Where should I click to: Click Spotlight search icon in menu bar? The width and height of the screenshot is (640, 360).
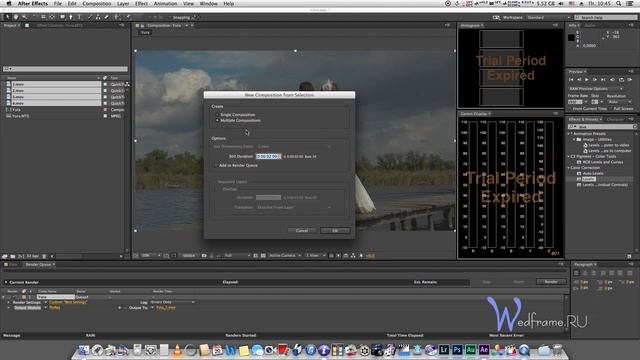coord(619,4)
